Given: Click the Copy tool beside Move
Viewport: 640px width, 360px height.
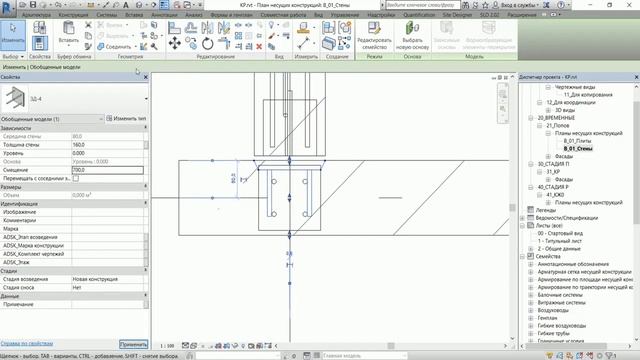Looking at the screenshot, I should click(x=191, y=43).
